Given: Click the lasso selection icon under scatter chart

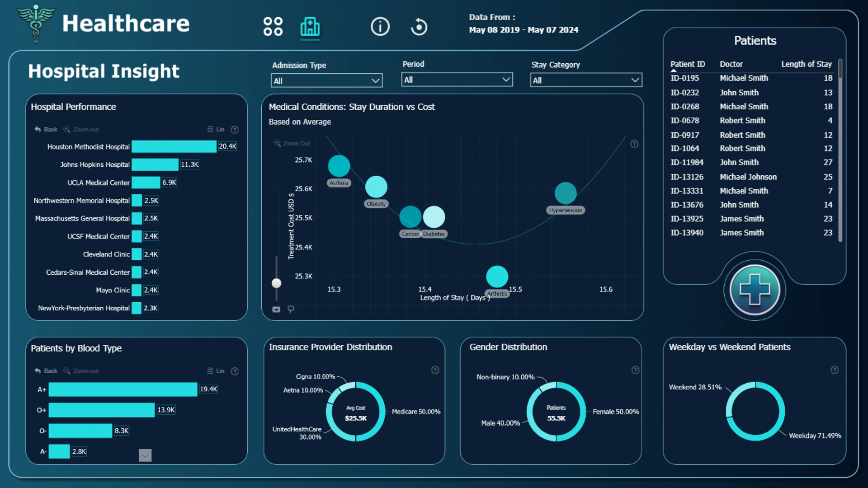Looking at the screenshot, I should pos(291,309).
